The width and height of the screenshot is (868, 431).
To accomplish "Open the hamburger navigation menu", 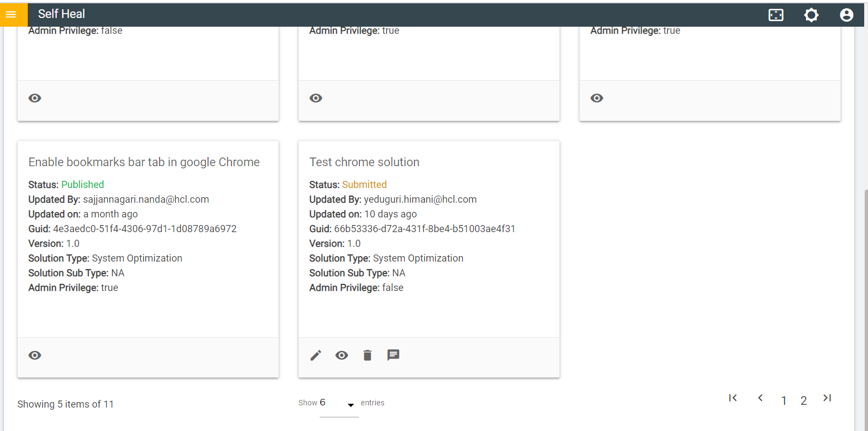I will point(11,15).
